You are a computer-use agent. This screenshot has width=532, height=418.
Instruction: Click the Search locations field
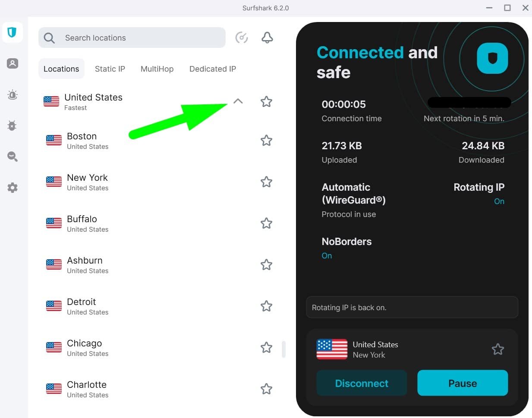[132, 38]
